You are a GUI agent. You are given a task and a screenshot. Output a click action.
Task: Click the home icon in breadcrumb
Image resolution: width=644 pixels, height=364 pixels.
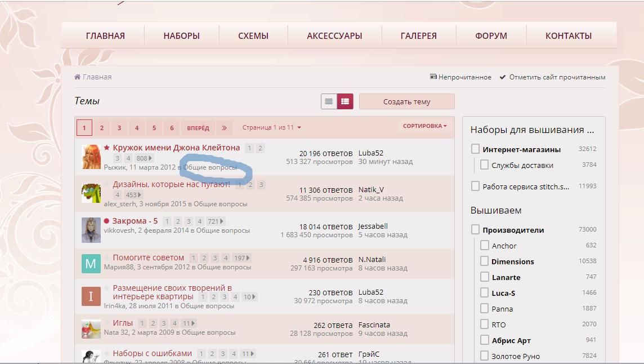pos(78,77)
